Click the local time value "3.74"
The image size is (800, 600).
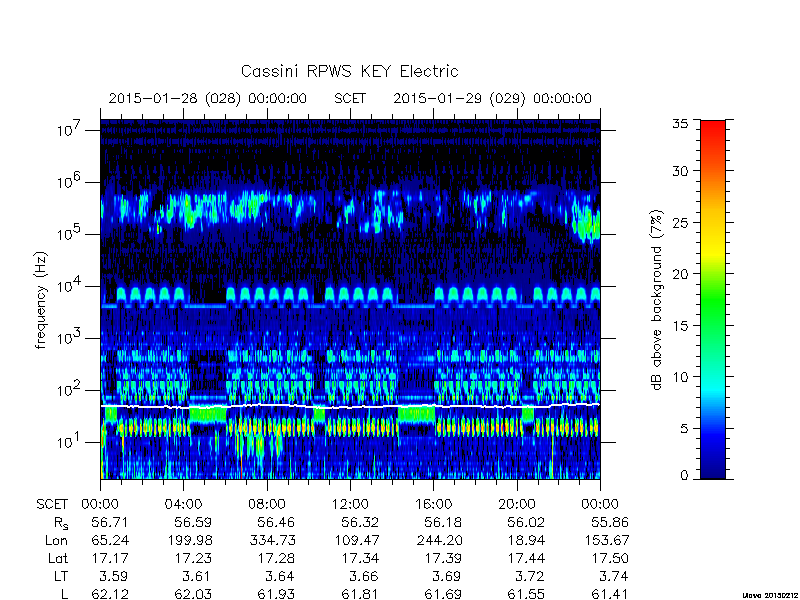click(x=613, y=577)
